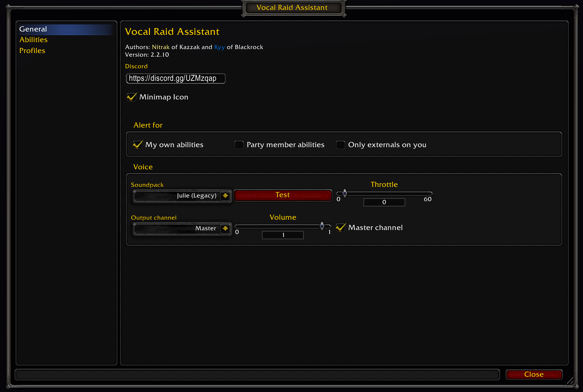
Task: Switch to the Profiles section
Action: click(32, 51)
